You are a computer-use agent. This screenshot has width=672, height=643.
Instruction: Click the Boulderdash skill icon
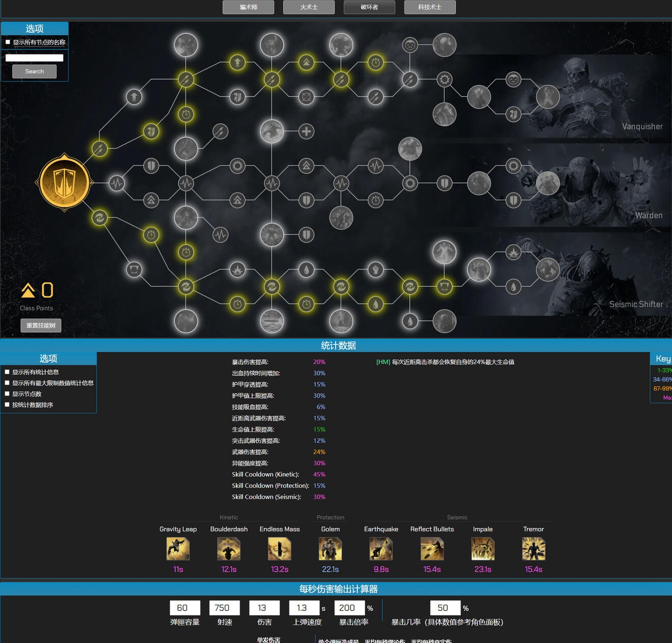229,549
